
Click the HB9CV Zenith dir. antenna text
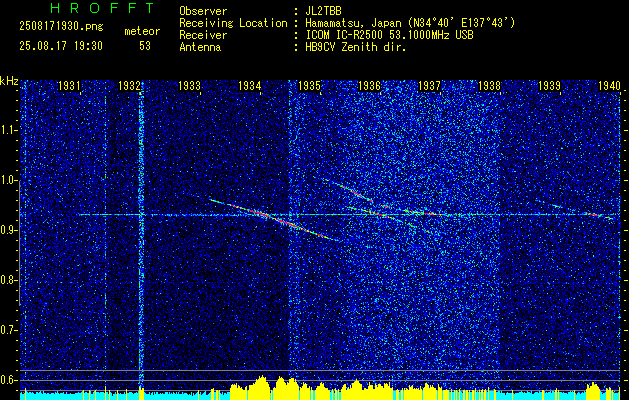356,47
